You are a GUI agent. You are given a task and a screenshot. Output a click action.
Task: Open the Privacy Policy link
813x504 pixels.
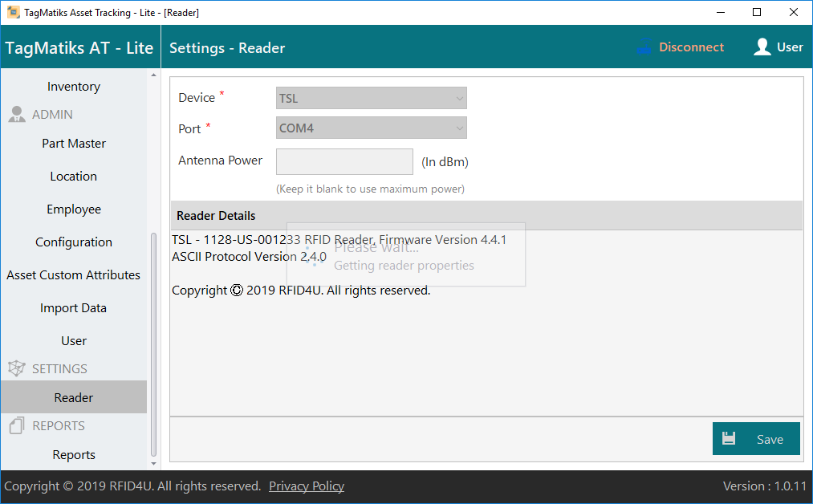pyautogui.click(x=307, y=486)
